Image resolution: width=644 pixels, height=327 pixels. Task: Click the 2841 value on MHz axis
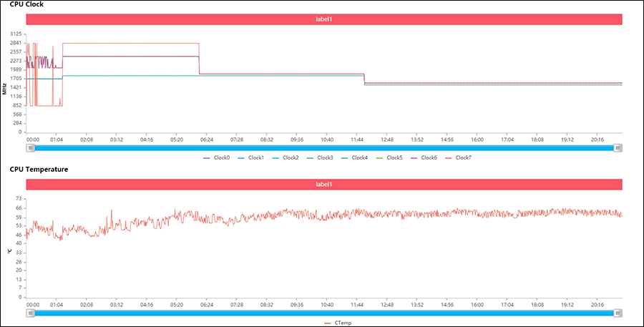coord(17,43)
